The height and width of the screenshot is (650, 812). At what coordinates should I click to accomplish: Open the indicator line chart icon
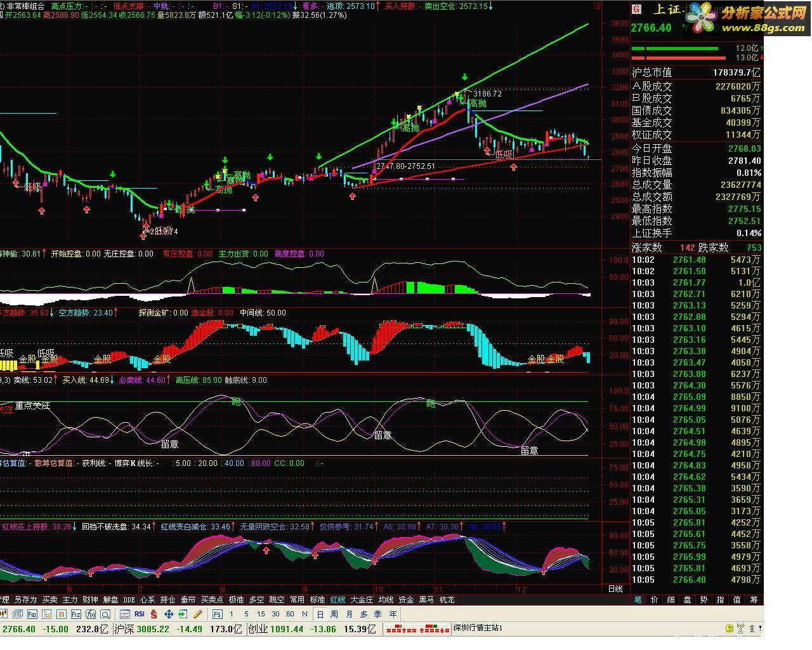[125, 614]
